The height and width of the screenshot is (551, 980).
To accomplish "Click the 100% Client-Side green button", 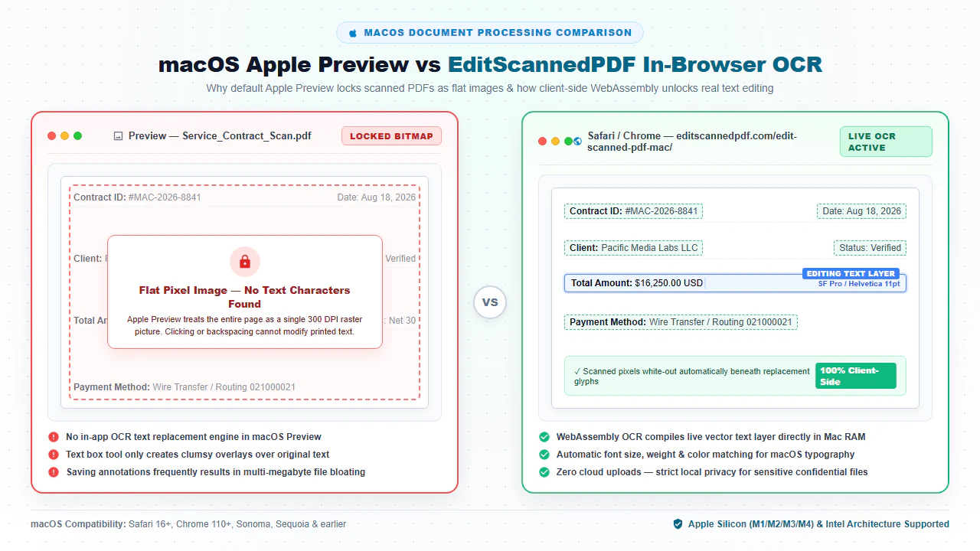I will pos(856,376).
